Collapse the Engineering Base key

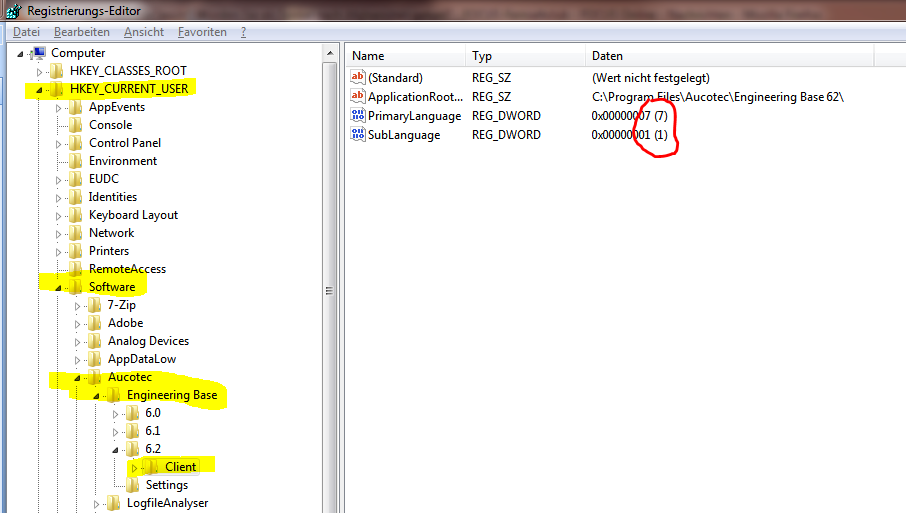(96, 396)
